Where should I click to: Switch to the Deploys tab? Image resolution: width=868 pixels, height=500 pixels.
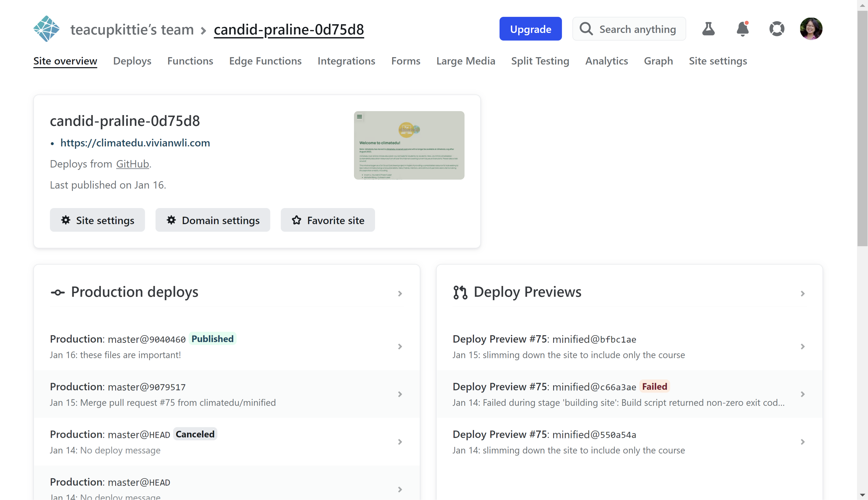coord(132,61)
